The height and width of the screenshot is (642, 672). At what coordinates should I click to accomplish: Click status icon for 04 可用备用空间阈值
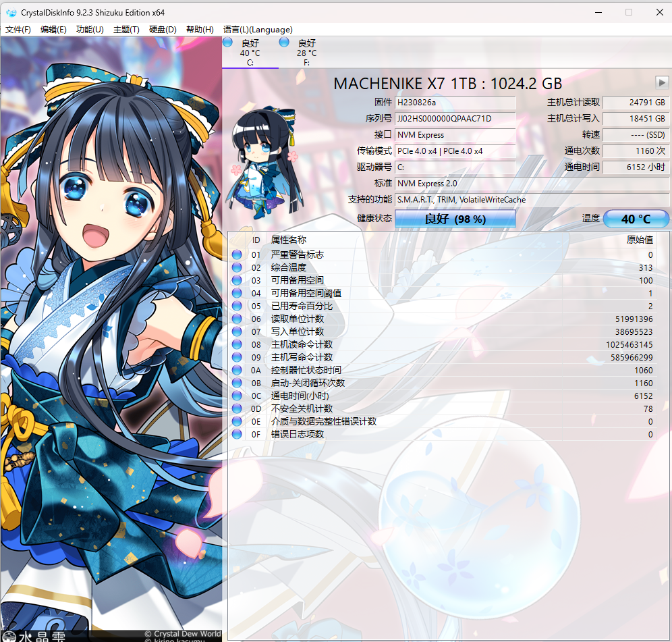click(x=237, y=294)
